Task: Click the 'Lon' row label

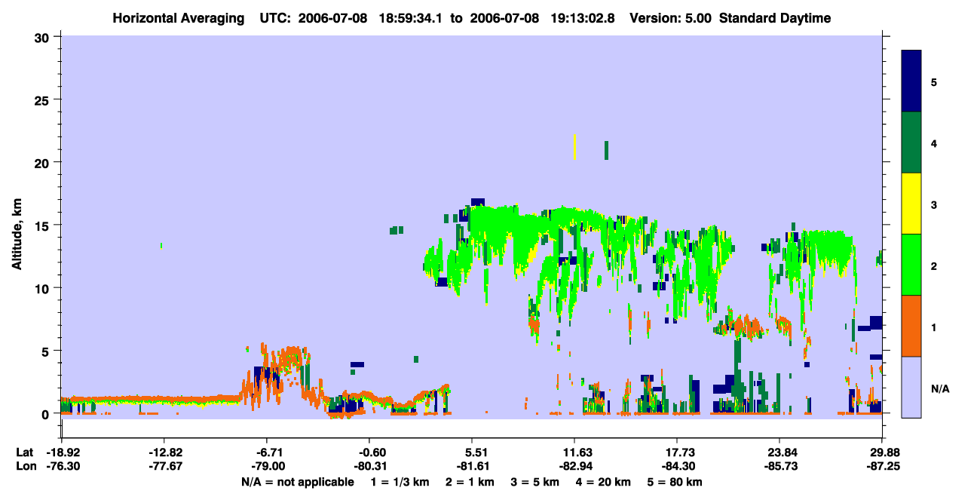Action: (x=26, y=467)
